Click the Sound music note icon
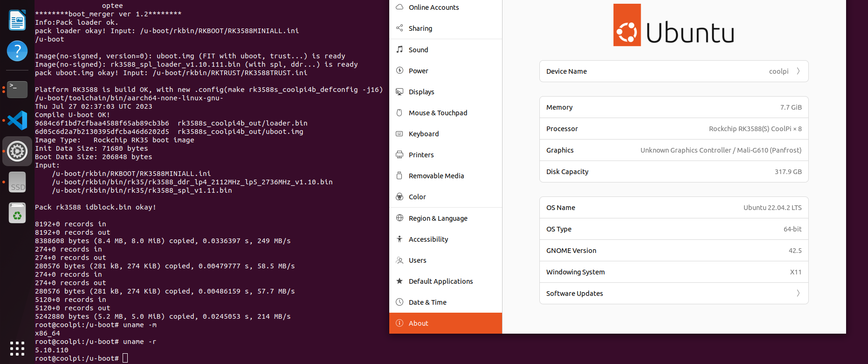868x364 pixels. tap(400, 49)
